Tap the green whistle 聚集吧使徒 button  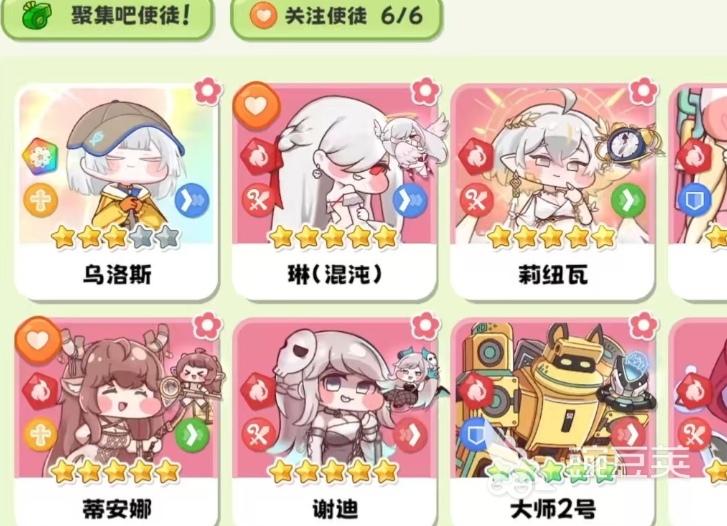tap(107, 17)
